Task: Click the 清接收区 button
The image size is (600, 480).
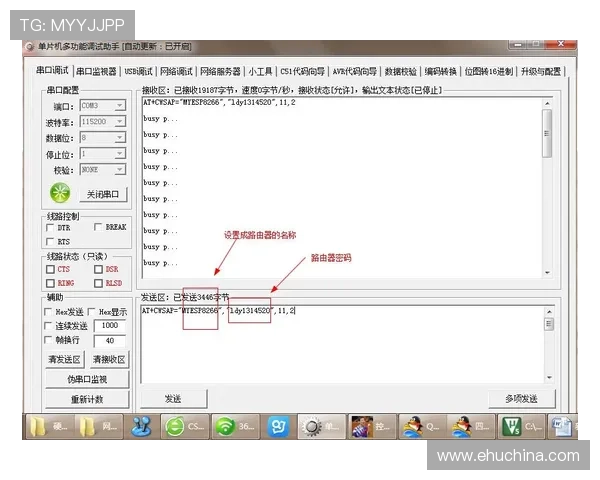Action: point(109,359)
